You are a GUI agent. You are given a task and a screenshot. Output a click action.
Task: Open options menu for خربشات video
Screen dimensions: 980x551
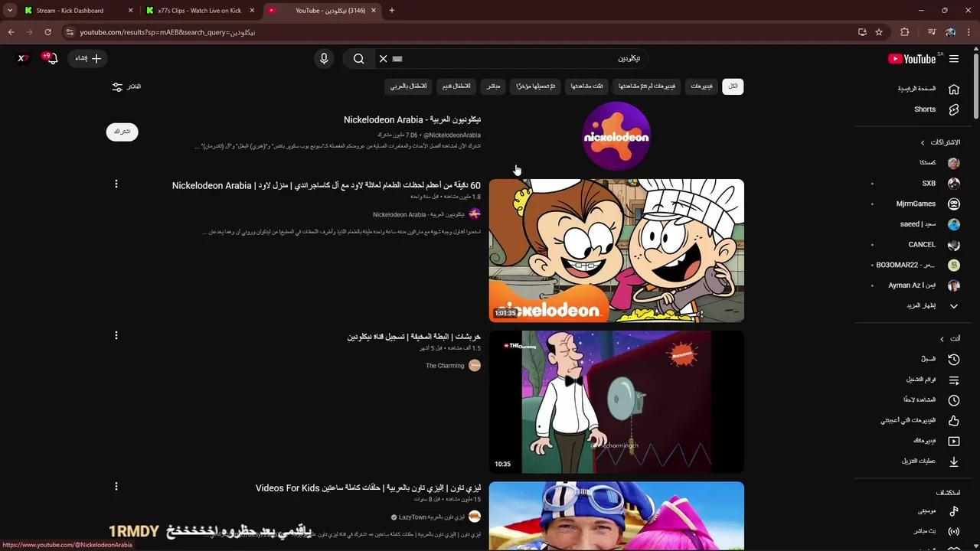point(116,335)
